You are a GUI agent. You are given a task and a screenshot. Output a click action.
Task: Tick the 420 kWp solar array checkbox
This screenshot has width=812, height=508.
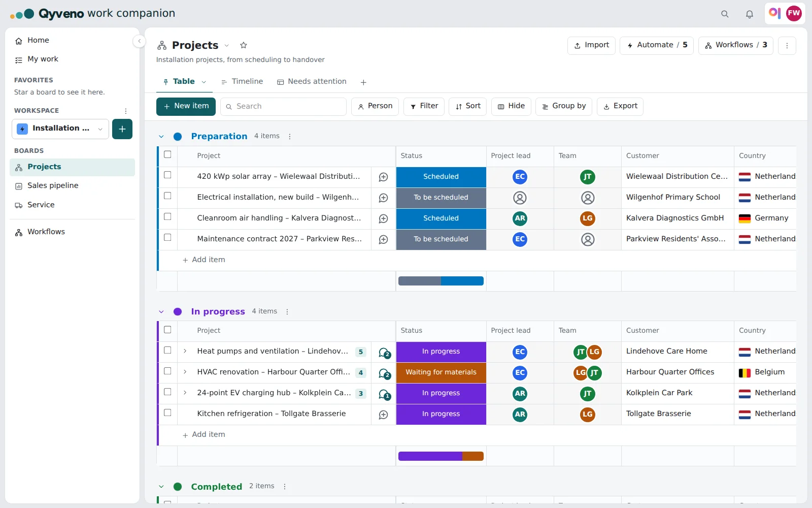[167, 175]
